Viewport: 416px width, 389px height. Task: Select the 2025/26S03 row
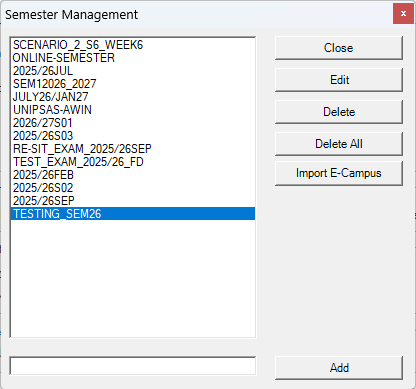point(133,136)
